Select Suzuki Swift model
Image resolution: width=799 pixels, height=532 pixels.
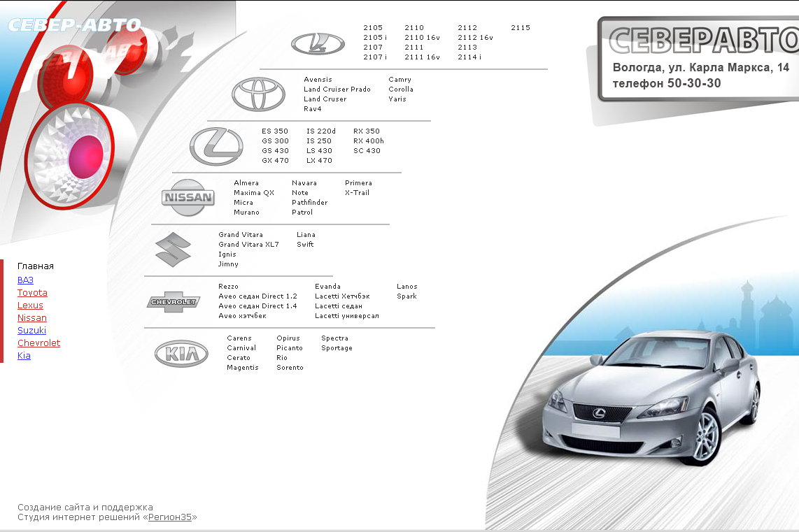(x=305, y=245)
